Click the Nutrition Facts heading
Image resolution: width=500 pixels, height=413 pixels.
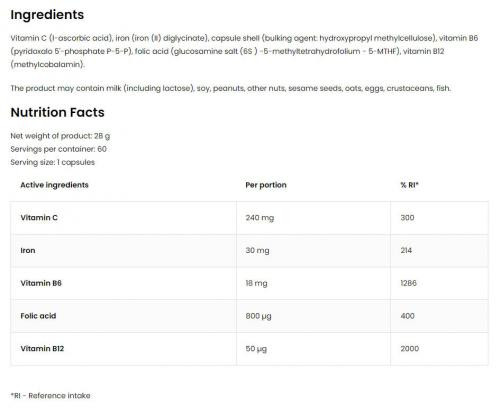coord(57,112)
